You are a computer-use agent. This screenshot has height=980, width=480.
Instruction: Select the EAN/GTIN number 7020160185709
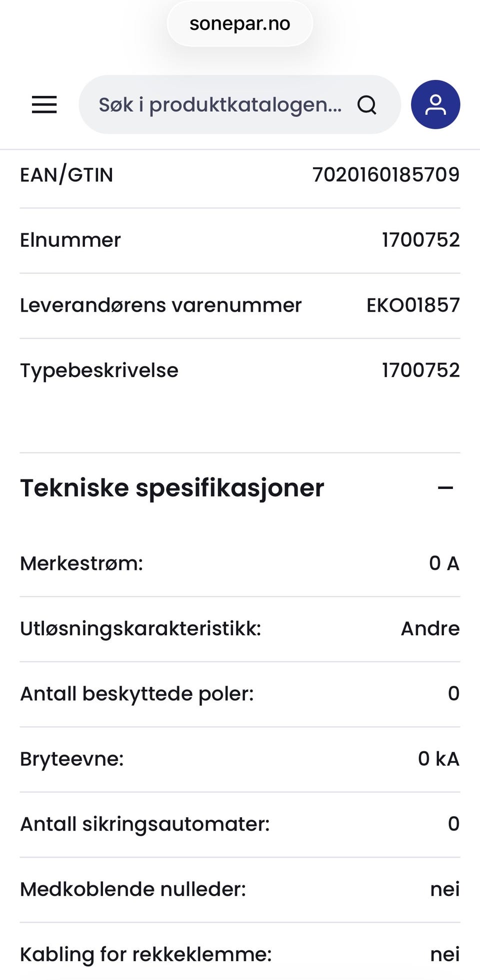pyautogui.click(x=385, y=175)
